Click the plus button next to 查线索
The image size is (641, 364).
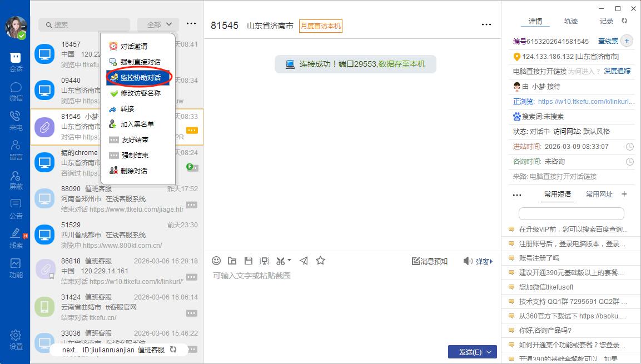(627, 41)
